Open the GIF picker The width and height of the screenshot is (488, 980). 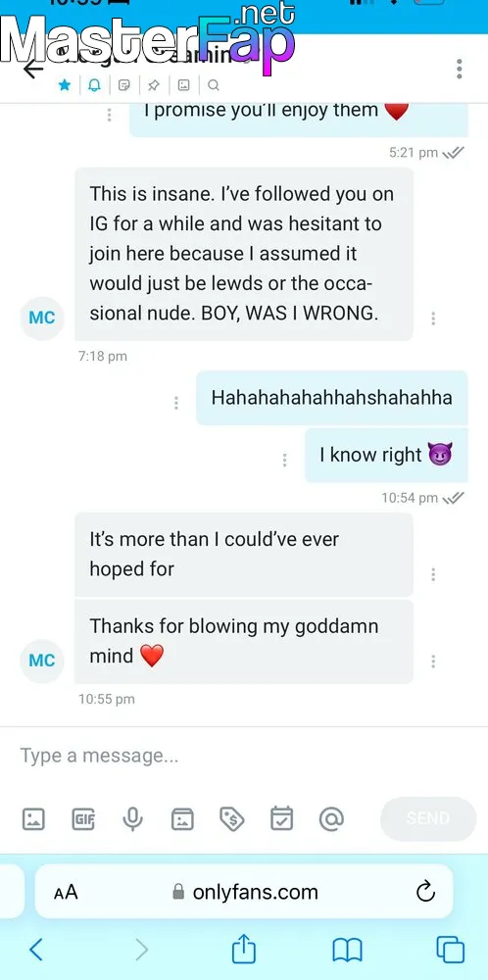tap(83, 818)
